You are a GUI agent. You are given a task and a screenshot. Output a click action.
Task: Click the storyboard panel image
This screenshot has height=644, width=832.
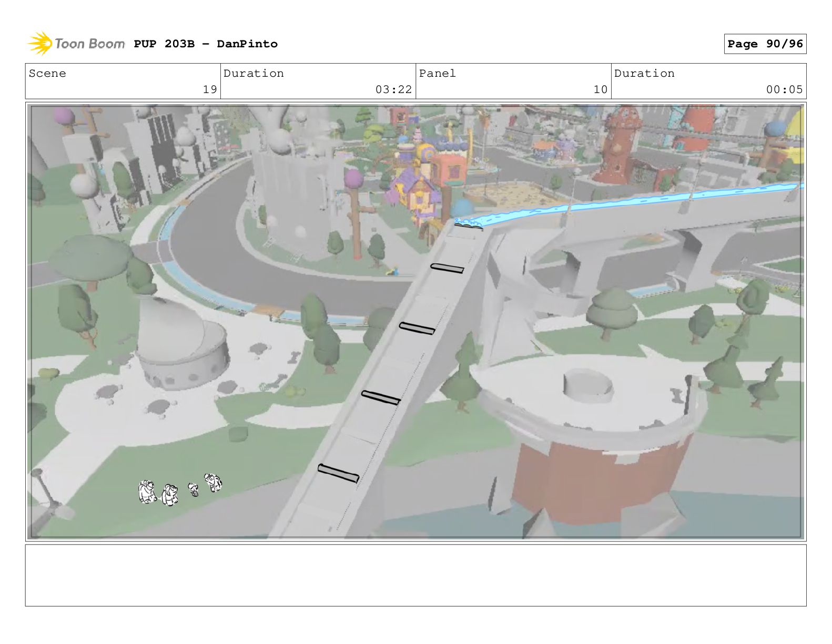coord(415,322)
